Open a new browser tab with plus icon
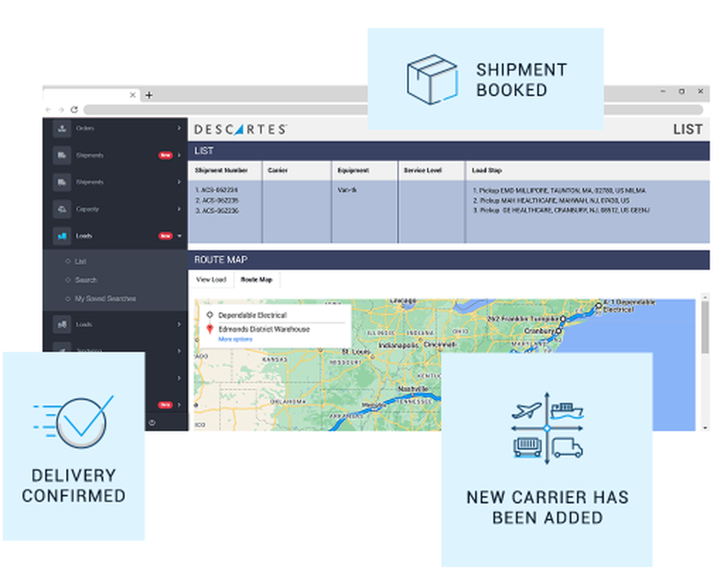Viewport: 717px width, 588px height. (x=149, y=95)
